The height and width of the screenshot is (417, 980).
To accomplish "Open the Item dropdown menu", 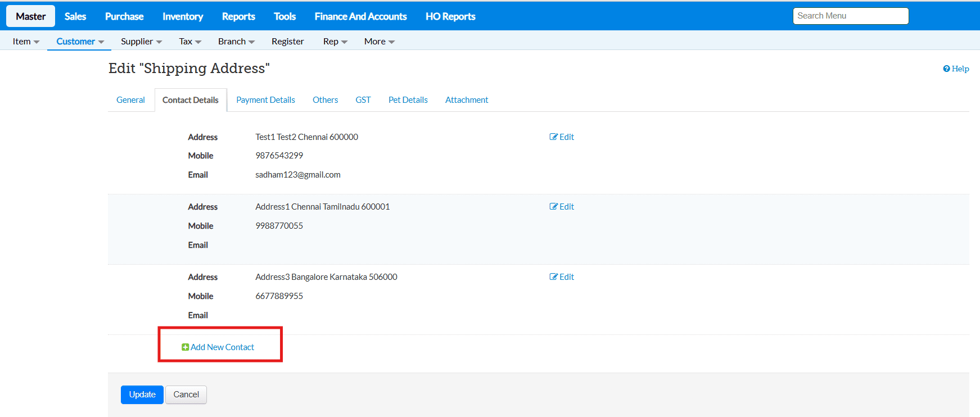I will point(26,41).
